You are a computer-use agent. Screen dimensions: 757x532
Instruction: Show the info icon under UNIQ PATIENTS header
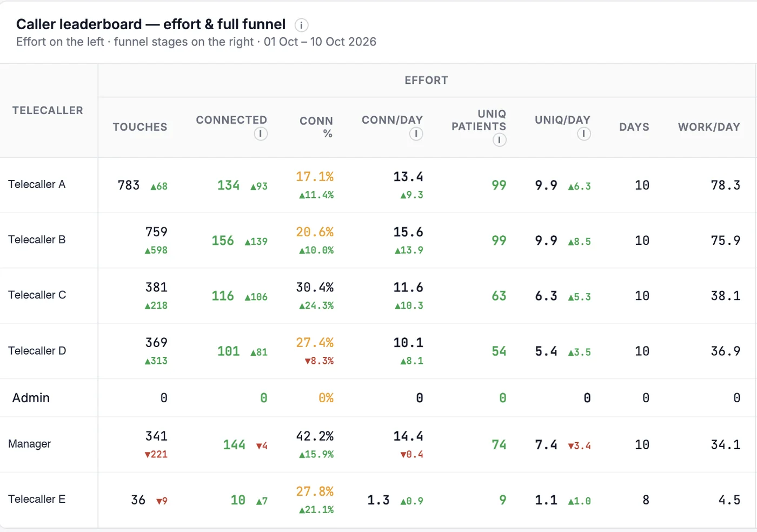click(499, 140)
